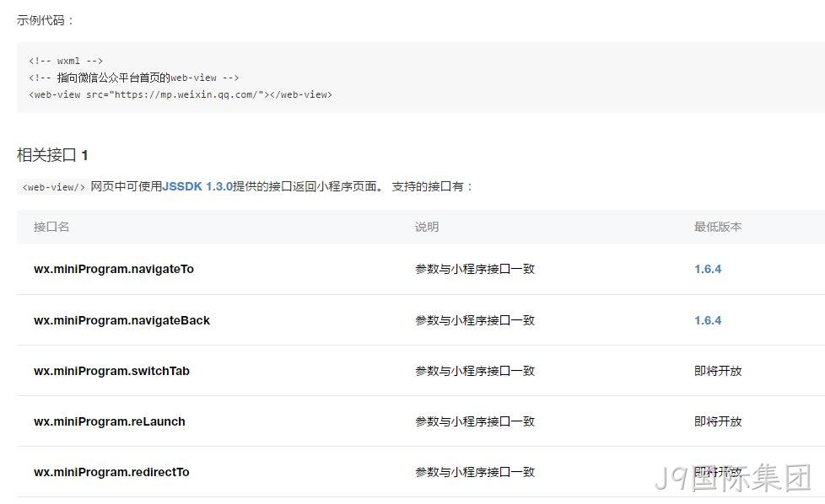Open the JSSDK 1.3.0 link
Image resolution: width=825 pixels, height=504 pixels.
tap(197, 186)
